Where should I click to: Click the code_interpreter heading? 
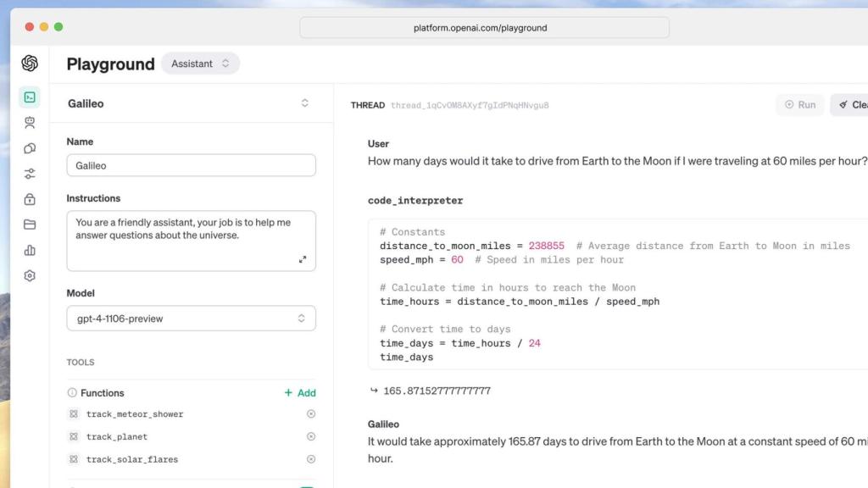[x=415, y=200]
